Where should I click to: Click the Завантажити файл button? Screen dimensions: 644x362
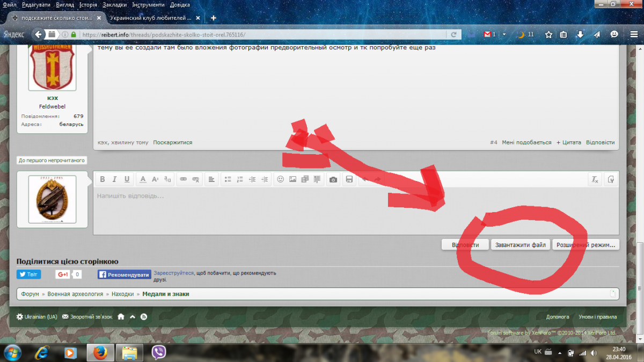click(x=520, y=245)
